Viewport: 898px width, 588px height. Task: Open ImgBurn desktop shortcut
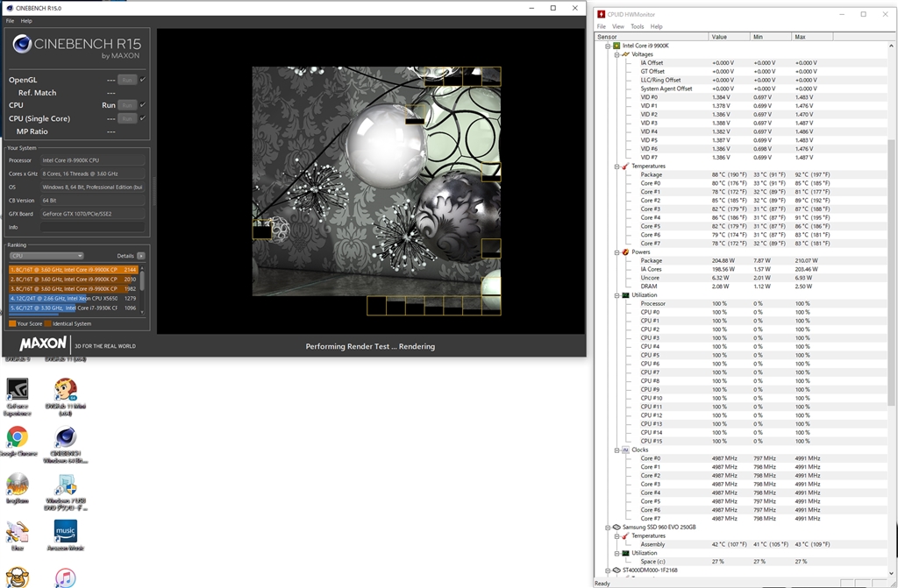18,488
